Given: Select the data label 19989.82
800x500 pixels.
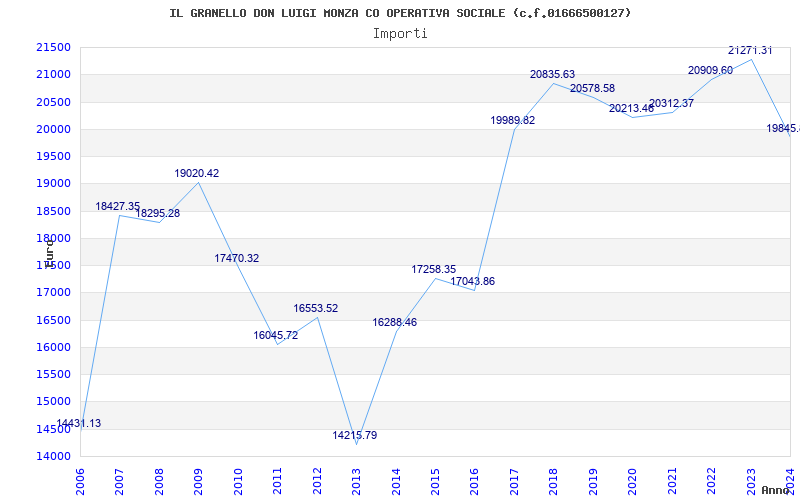Looking at the screenshot, I should tap(513, 120).
